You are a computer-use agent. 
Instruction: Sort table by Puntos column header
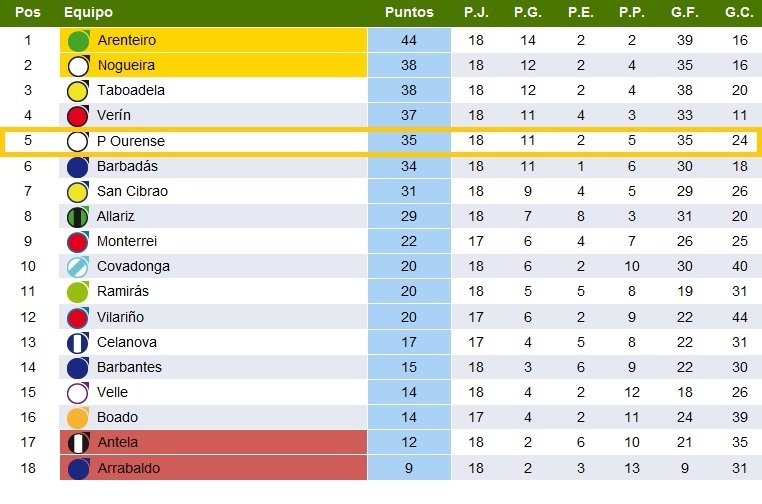(x=409, y=12)
